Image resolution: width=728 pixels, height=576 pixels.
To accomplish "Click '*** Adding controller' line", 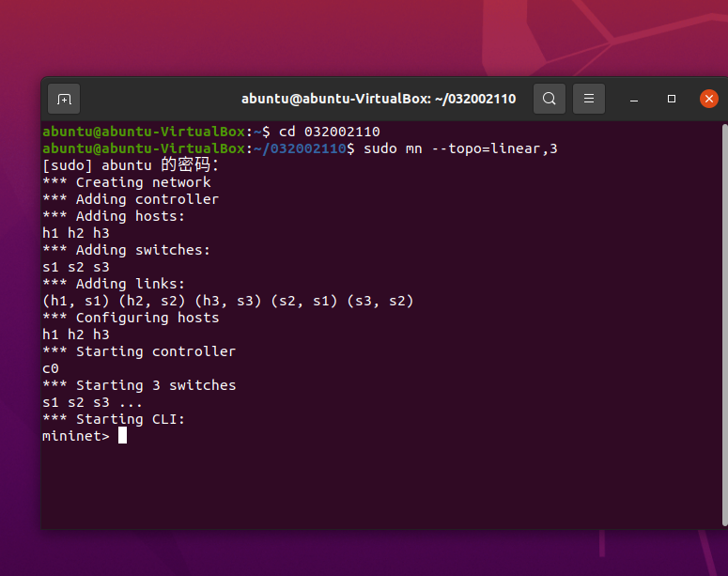I will click(131, 199).
